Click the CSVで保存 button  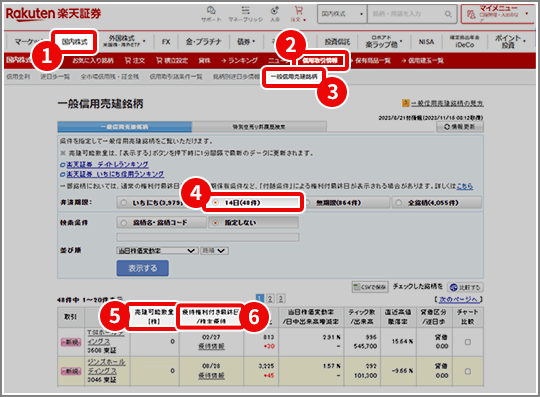370,287
